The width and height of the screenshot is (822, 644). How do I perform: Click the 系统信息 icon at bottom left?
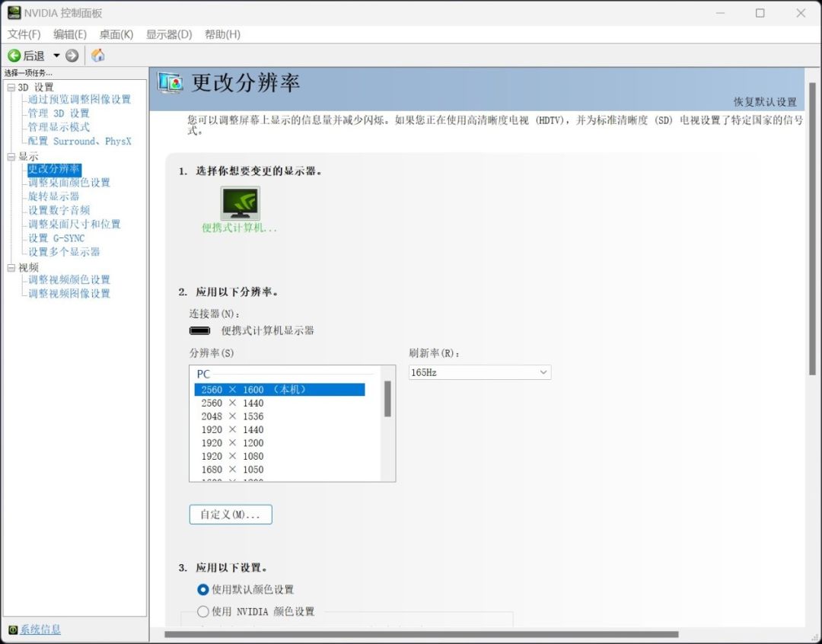tap(13, 630)
